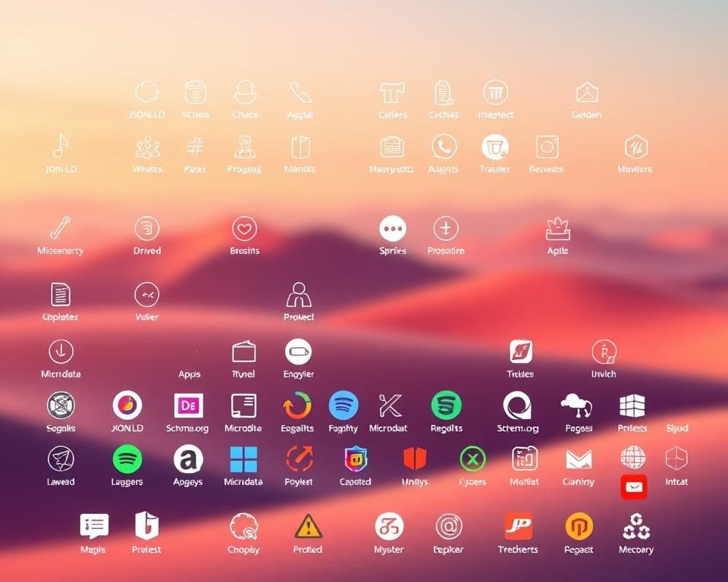This screenshot has width=728, height=582.
Task: Select the Valler circle icon
Action: pyautogui.click(x=146, y=294)
